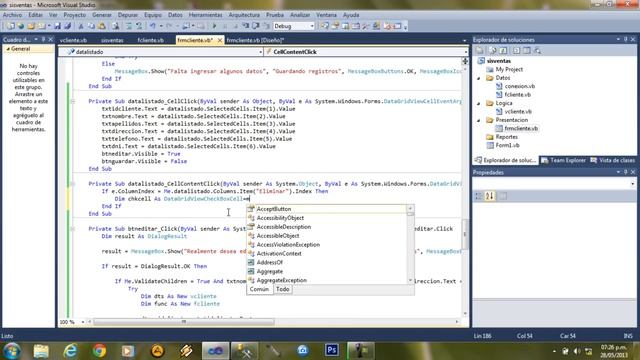Switch to the fcliente.vb editor tab
Image resolution: width=640 pixels, height=360 pixels.
151,40
